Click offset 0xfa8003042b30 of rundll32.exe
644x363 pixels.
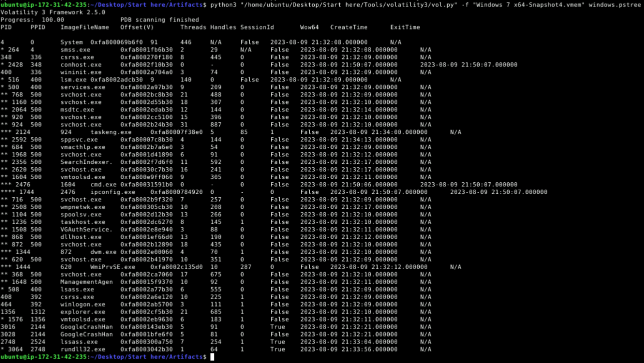[x=146, y=349]
